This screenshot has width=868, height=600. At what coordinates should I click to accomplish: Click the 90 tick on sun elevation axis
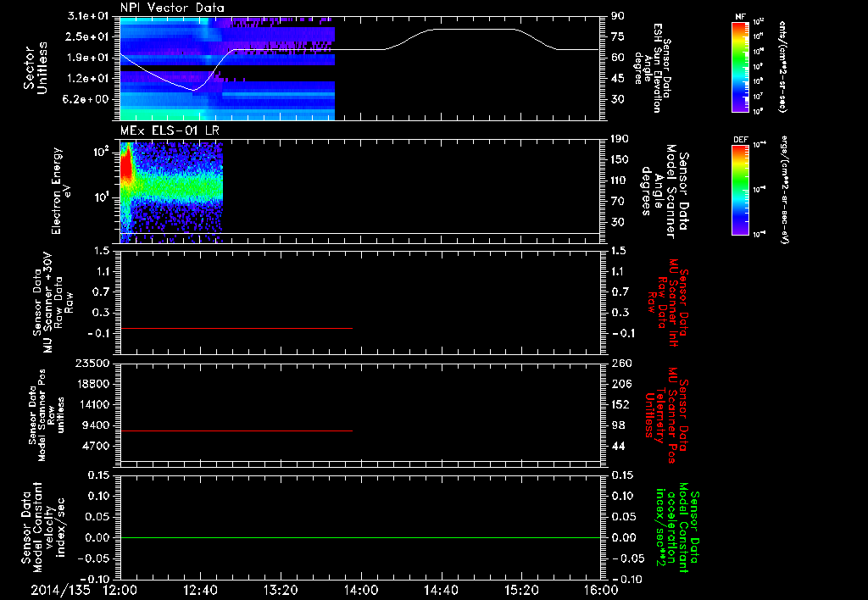pyautogui.click(x=618, y=16)
